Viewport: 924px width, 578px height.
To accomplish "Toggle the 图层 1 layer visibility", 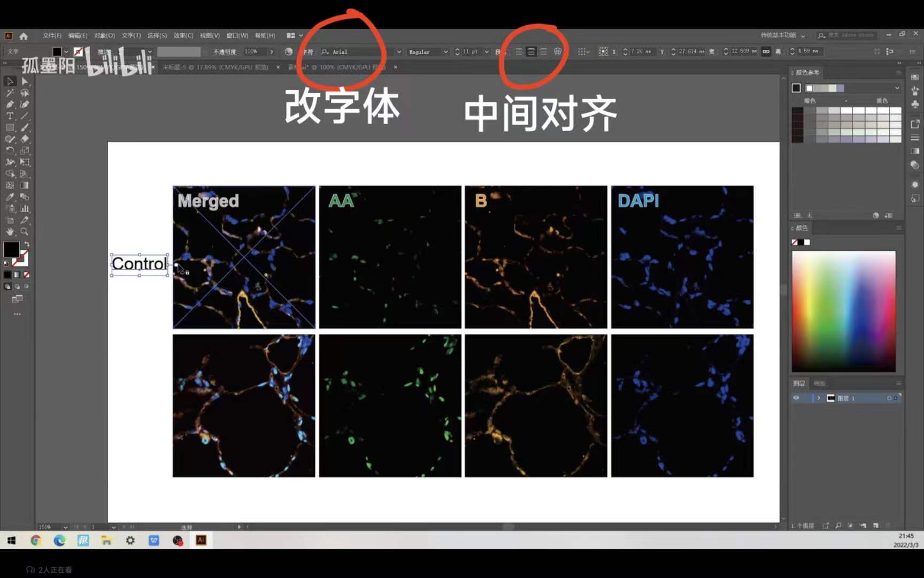I will click(x=796, y=398).
